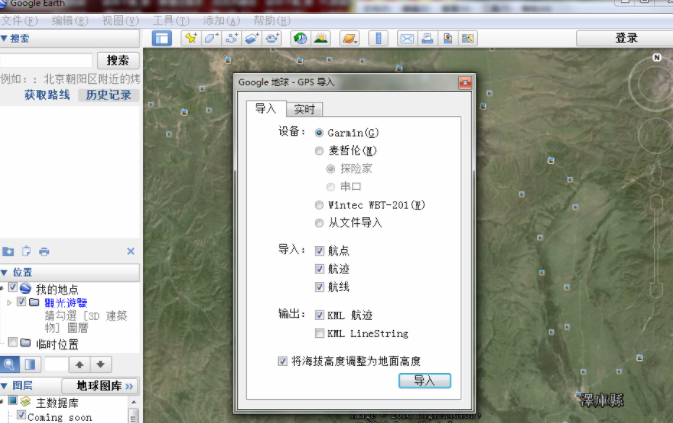Click the small printer icon below search panel
673x423 pixels.
44,251
